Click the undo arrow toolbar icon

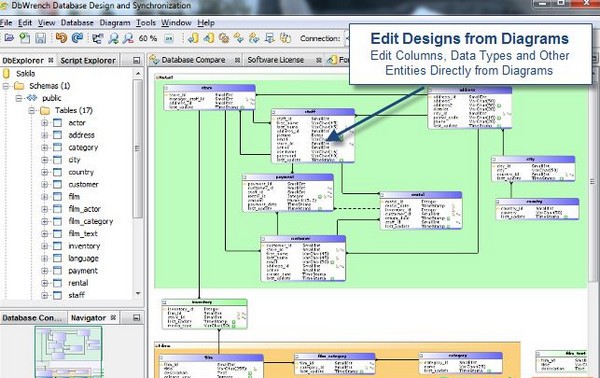pyautogui.click(x=61, y=38)
